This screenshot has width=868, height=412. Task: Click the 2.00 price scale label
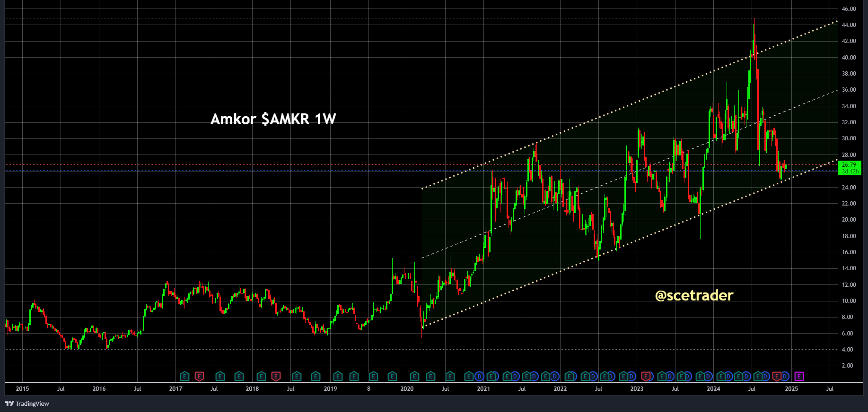coord(848,366)
